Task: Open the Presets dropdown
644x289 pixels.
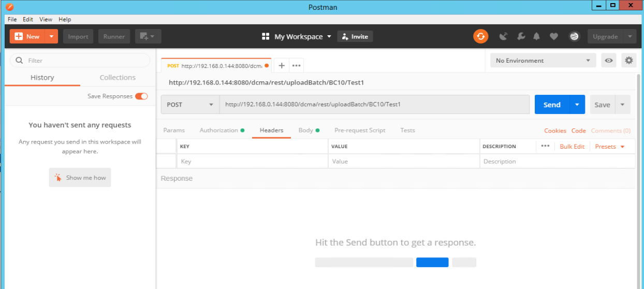Action: (x=610, y=147)
